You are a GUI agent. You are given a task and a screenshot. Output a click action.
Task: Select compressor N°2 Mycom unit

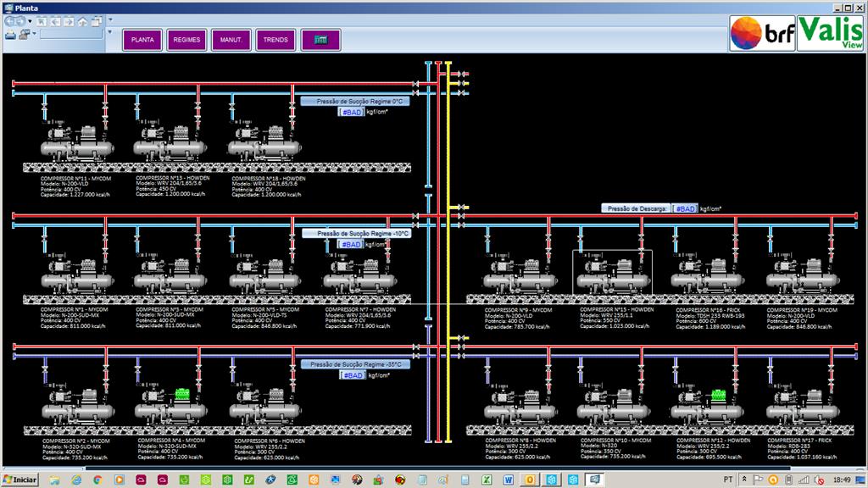(x=78, y=404)
